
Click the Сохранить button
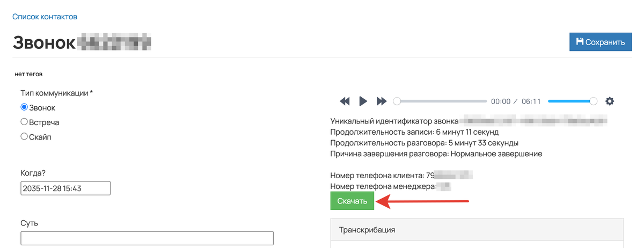(601, 42)
